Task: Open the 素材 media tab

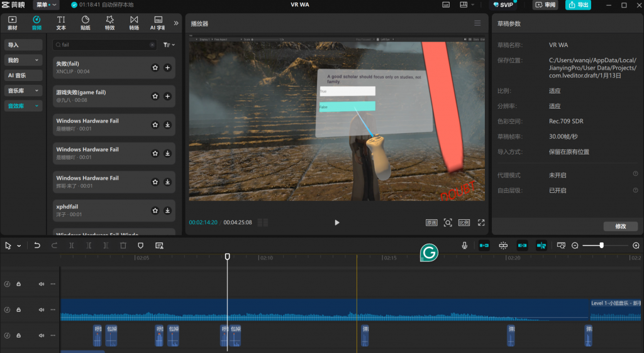Action: tap(13, 23)
